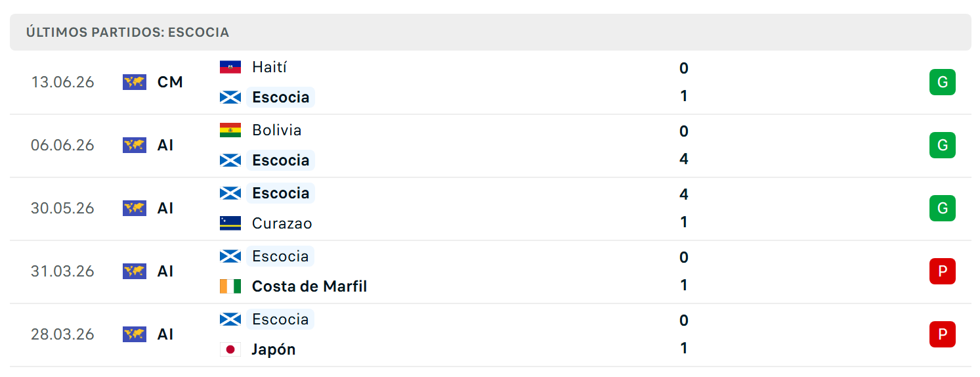Image resolution: width=980 pixels, height=377 pixels.
Task: Open the match dated 31.03.26
Action: coord(490,271)
